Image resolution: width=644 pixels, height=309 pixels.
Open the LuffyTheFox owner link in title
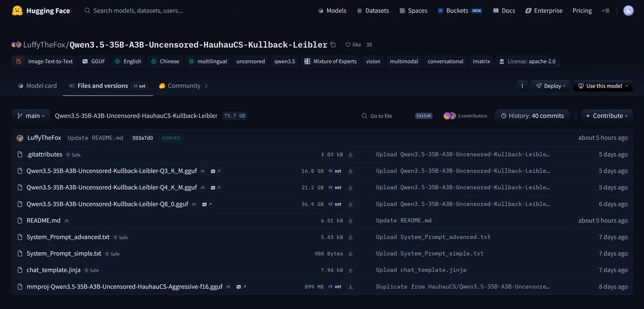click(44, 45)
